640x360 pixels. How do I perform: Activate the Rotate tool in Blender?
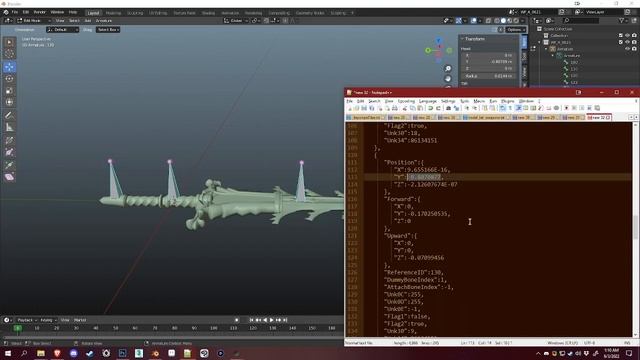(x=9, y=79)
